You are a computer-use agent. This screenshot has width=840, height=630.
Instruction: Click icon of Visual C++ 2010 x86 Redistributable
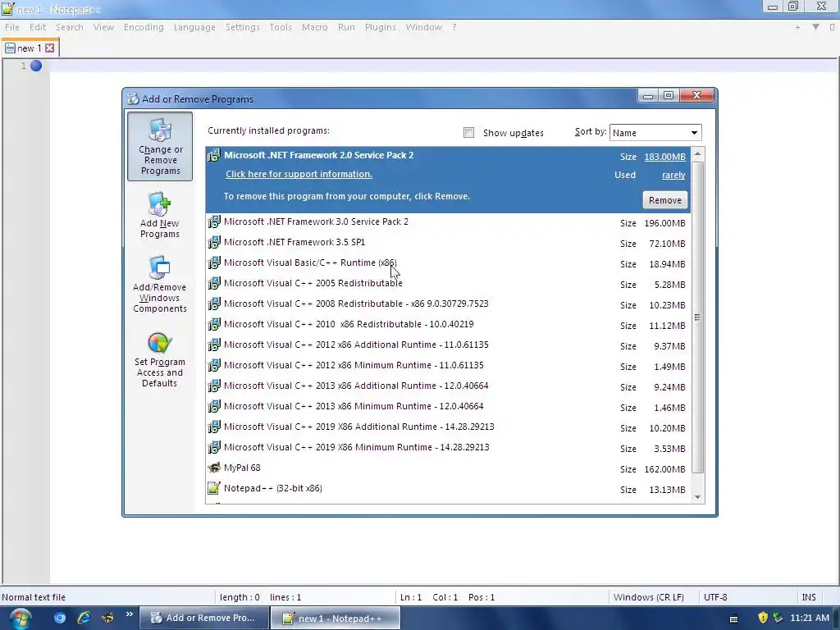click(214, 324)
